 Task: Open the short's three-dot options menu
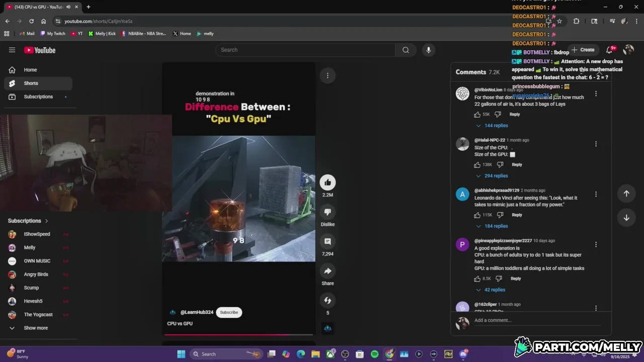(328, 75)
